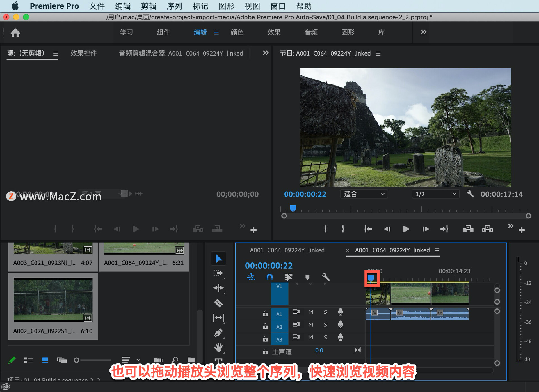539x392 pixels.
Task: Open timeline display settings wrench
Action: click(x=326, y=277)
